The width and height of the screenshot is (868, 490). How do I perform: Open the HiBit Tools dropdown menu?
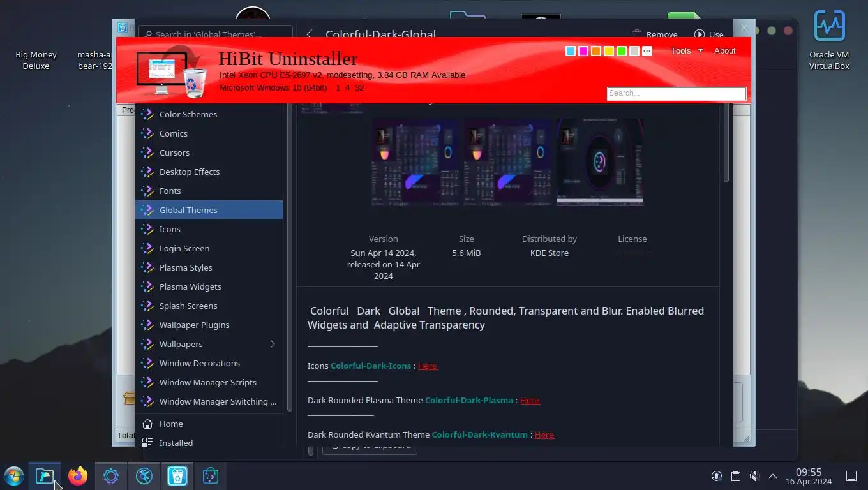(x=686, y=50)
